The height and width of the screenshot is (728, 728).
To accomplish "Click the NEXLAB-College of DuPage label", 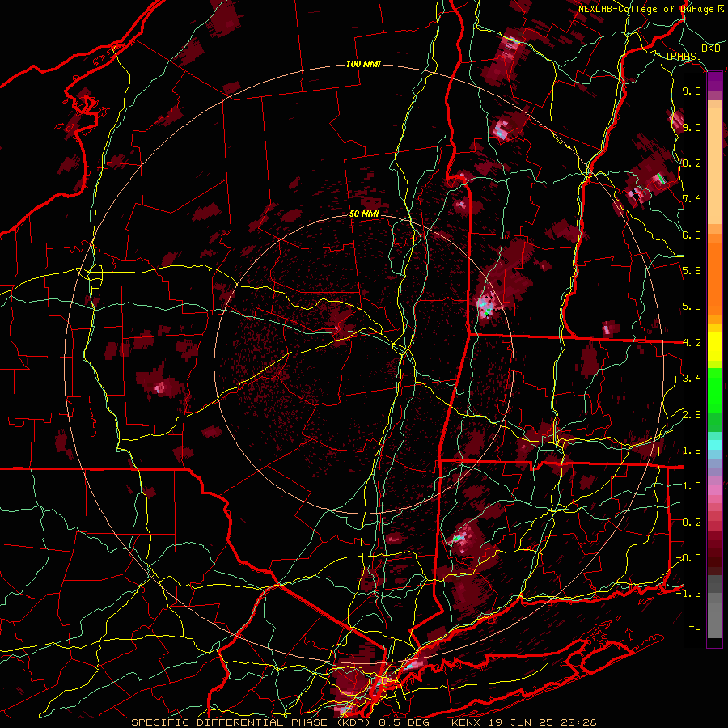I will [x=650, y=9].
